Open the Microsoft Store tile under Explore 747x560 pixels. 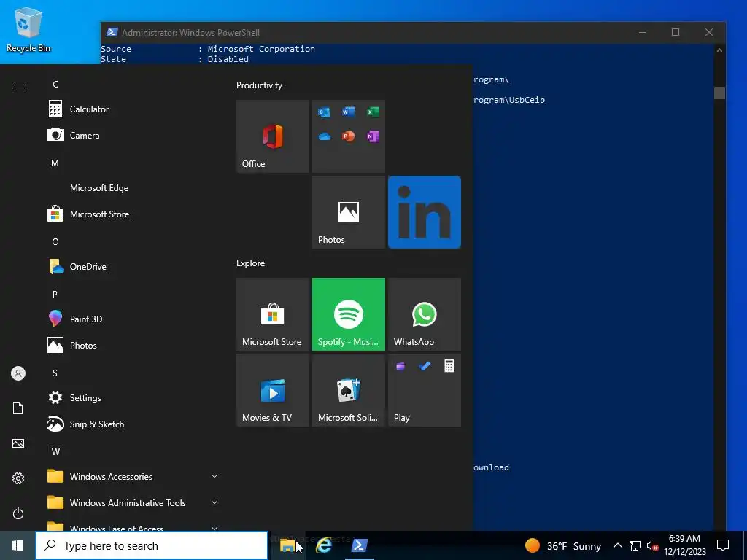[x=273, y=314]
